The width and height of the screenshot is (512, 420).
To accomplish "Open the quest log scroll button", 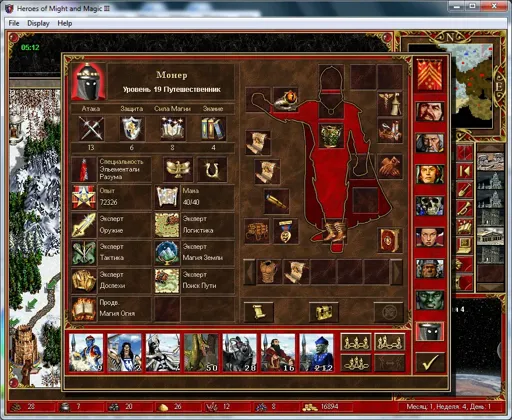I will pos(259,312).
